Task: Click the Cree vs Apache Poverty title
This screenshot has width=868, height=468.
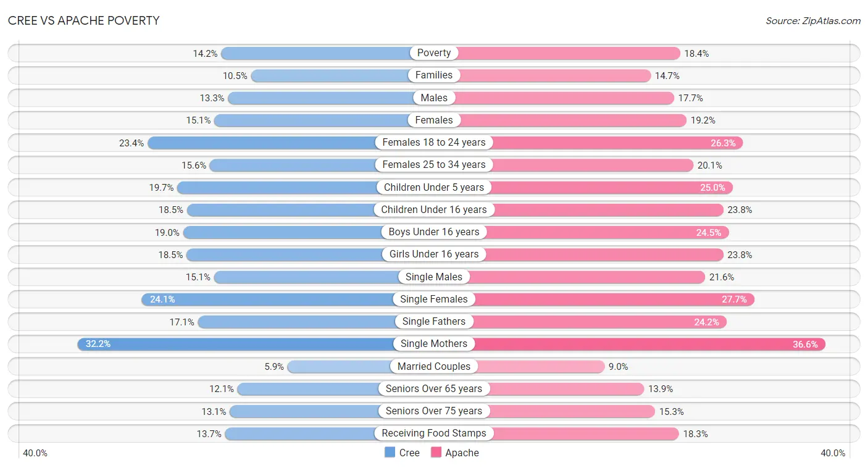Action: click(x=84, y=20)
